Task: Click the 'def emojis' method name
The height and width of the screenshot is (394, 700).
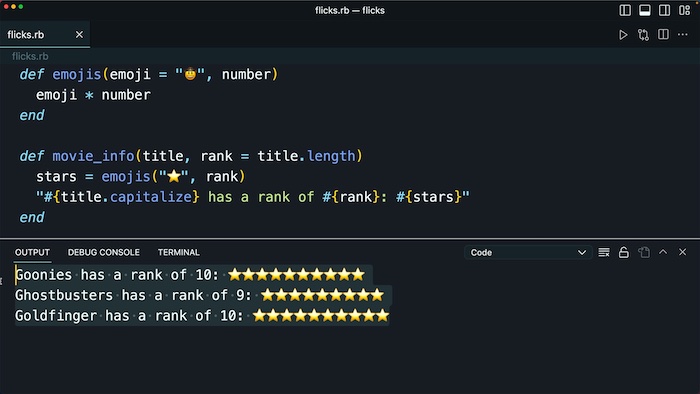Action: click(77, 75)
